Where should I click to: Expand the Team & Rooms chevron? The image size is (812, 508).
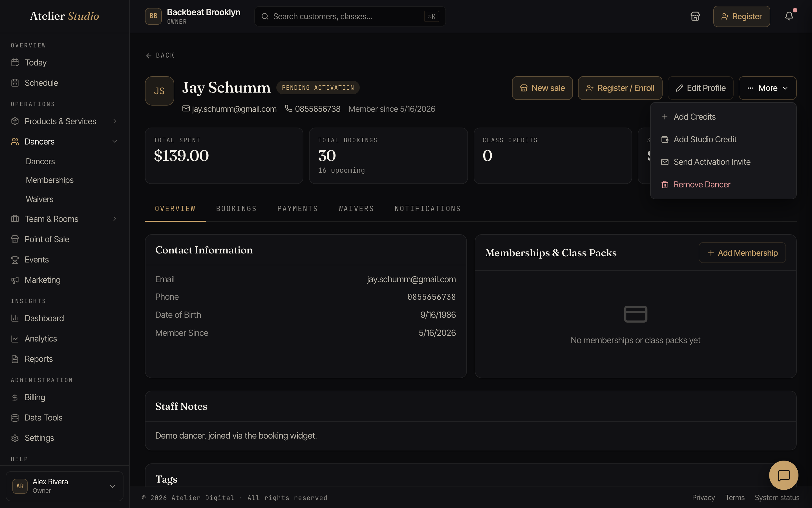115,219
